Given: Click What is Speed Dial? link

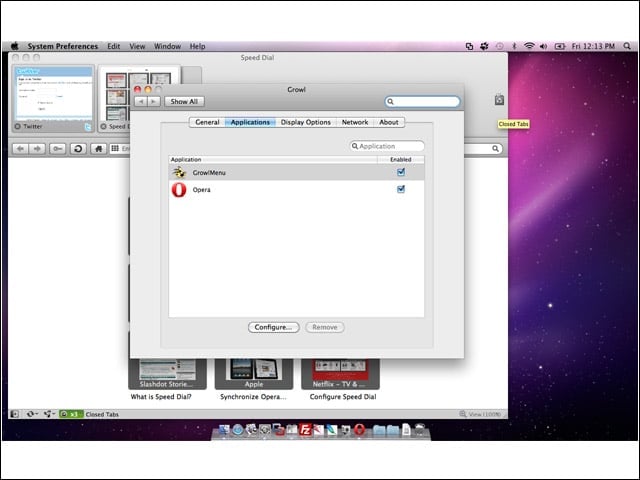Looking at the screenshot, I should click(x=161, y=396).
